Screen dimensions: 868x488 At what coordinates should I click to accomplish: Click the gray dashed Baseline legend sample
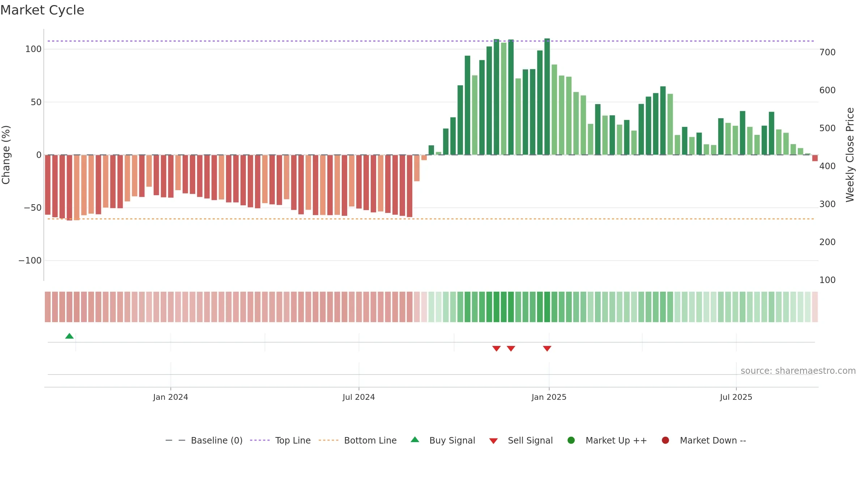[x=175, y=440]
